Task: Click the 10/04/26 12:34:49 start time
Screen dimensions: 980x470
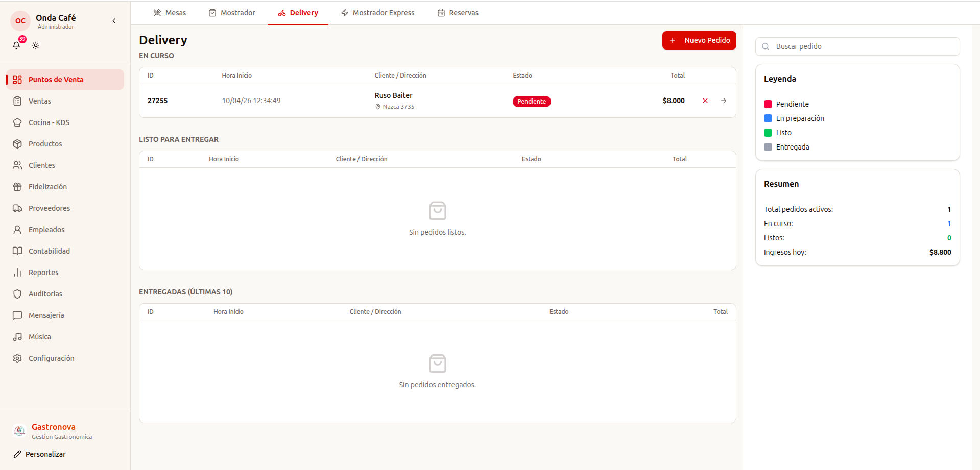Action: coord(251,101)
